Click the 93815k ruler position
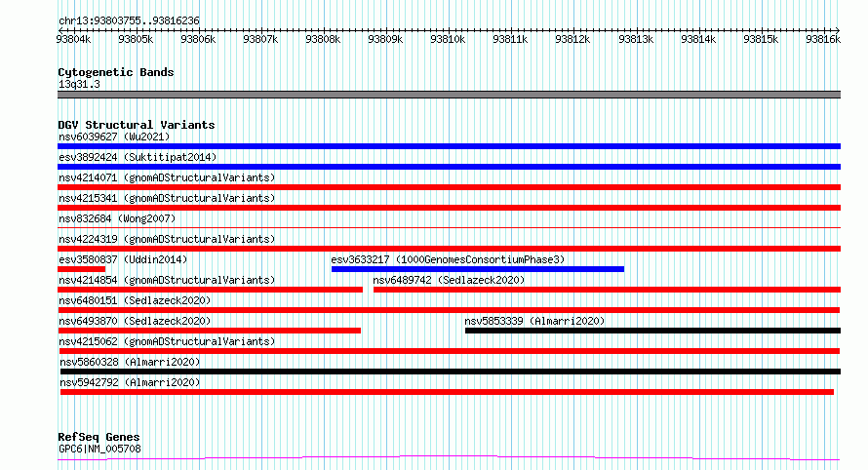 (x=761, y=39)
